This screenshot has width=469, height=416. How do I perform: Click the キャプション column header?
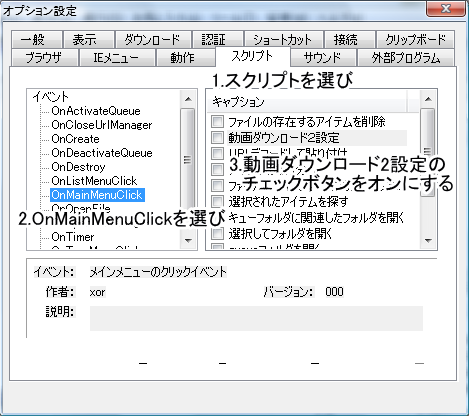click(x=307, y=102)
